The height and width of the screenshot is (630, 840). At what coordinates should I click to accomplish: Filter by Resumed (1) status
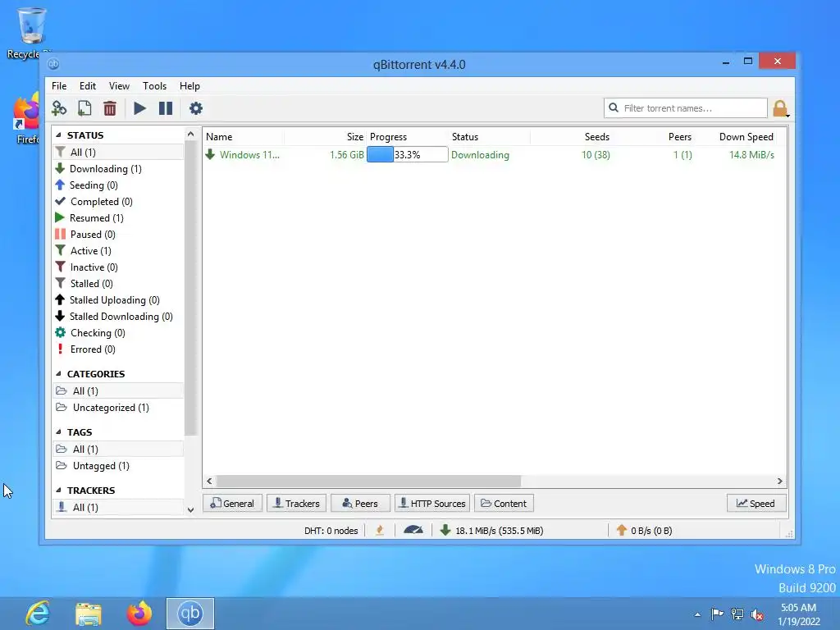click(x=119, y=218)
